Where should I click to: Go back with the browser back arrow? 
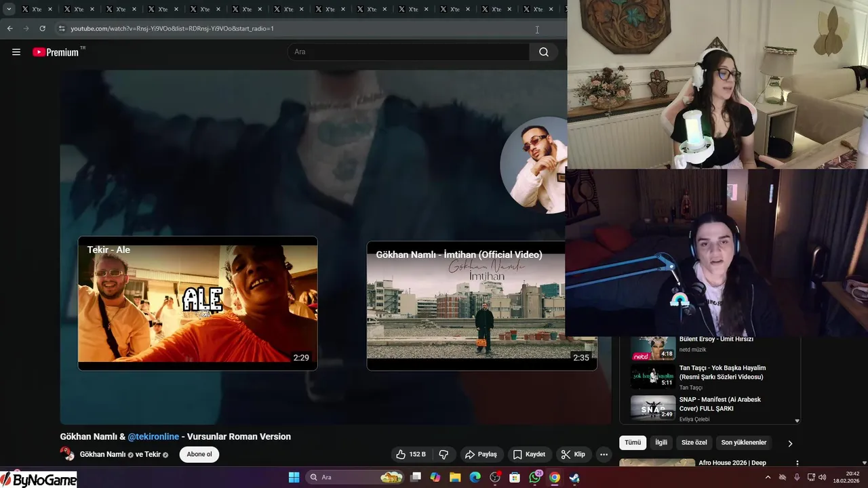tap(9, 28)
